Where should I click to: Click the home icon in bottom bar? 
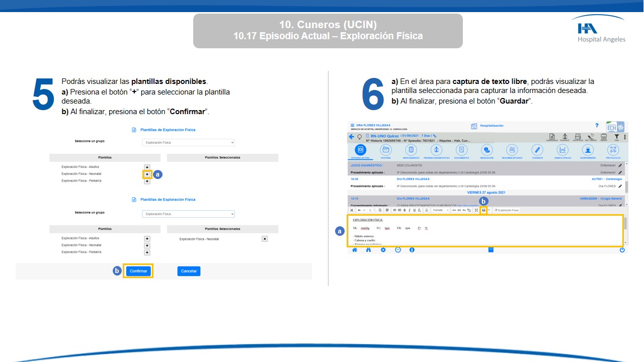[x=355, y=250]
